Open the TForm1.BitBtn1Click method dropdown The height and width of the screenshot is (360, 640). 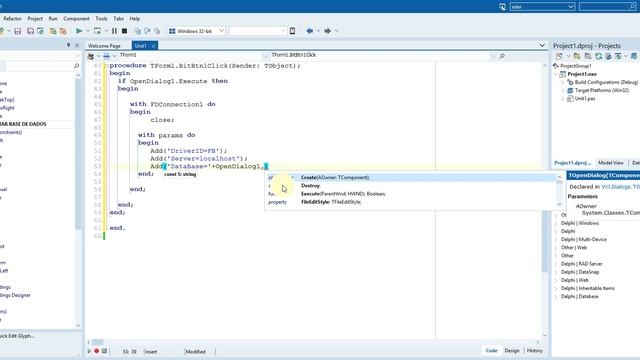click(x=493, y=56)
